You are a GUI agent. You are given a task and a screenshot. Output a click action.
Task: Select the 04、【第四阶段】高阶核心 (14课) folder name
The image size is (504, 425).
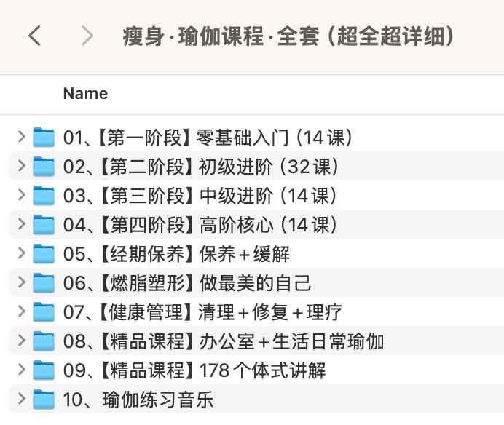(200, 225)
